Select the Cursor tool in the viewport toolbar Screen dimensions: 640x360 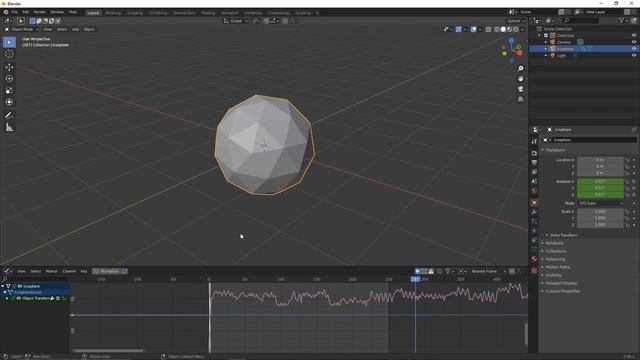tap(9, 54)
